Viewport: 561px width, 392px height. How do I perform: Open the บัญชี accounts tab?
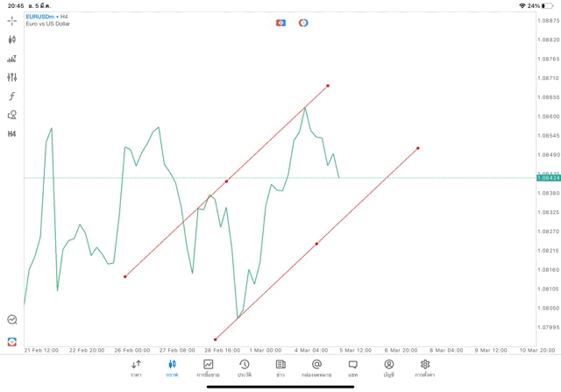click(388, 367)
